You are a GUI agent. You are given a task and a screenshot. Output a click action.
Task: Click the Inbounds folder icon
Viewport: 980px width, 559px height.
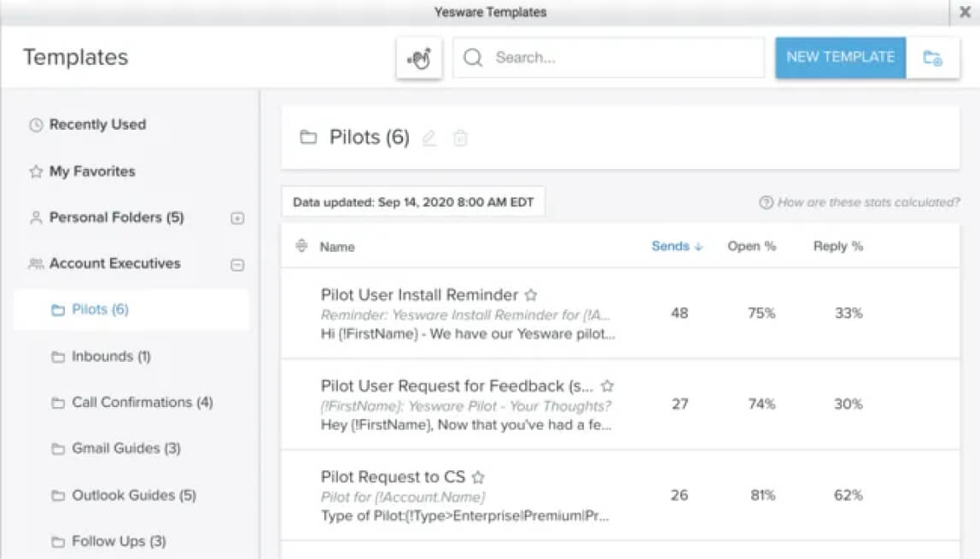pos(57,357)
